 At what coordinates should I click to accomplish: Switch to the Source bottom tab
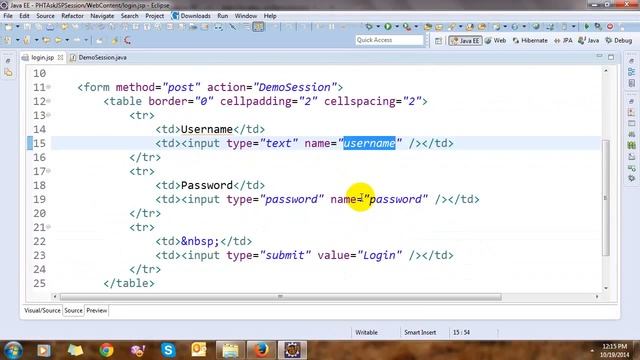click(x=73, y=311)
